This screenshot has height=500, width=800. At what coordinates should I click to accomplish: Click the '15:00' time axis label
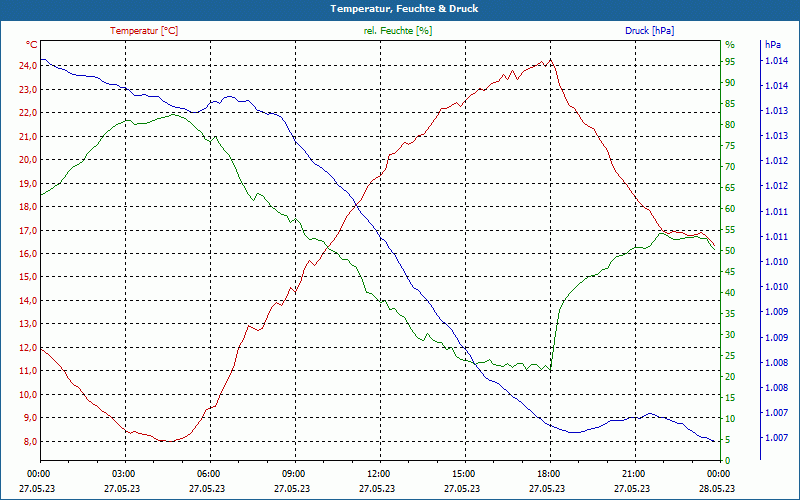coord(465,473)
